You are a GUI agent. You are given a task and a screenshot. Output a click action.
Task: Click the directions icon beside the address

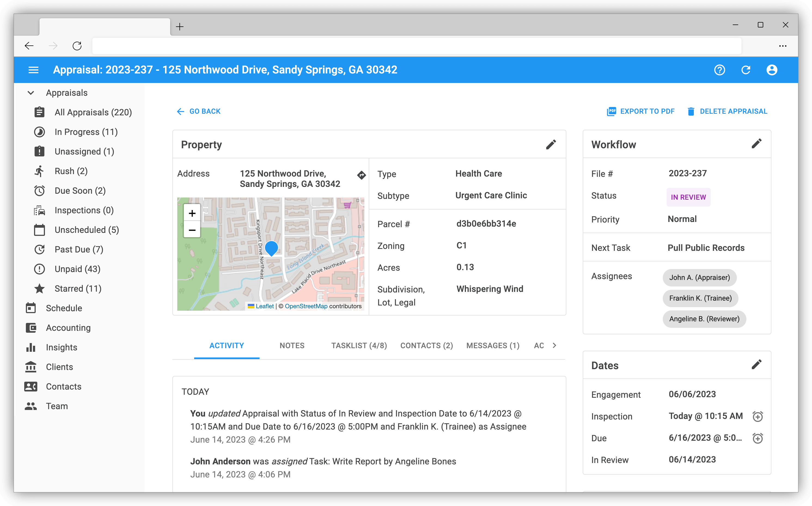361,175
